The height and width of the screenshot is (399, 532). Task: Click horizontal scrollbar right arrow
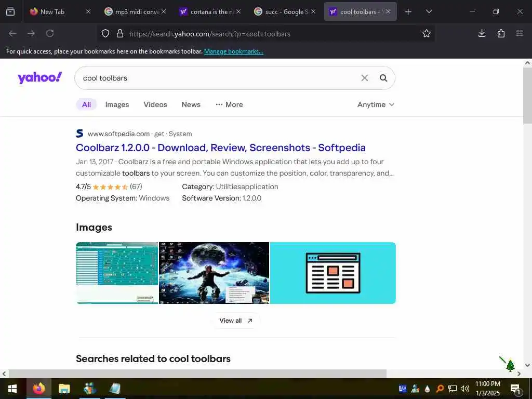coord(519,374)
